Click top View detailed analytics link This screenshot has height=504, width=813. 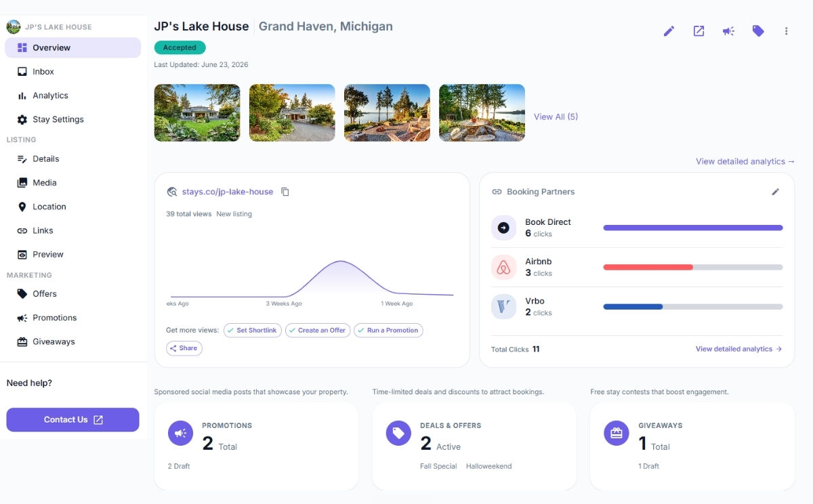pos(745,161)
